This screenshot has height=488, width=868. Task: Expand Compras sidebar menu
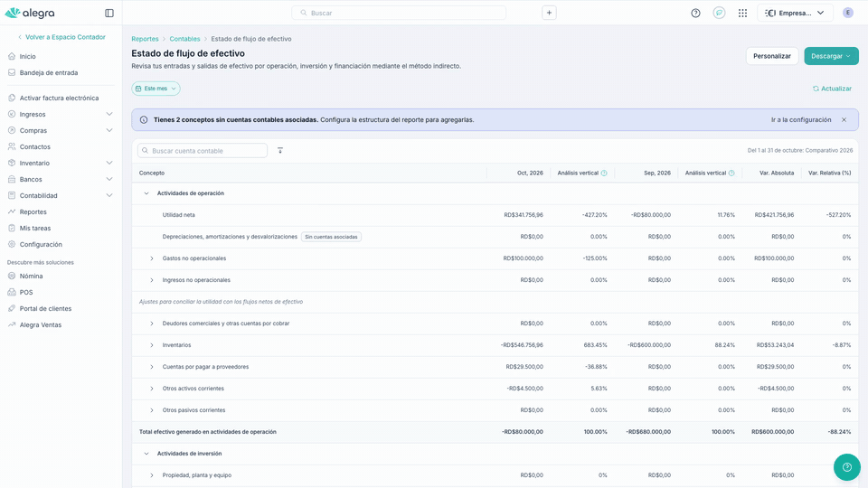click(x=109, y=130)
